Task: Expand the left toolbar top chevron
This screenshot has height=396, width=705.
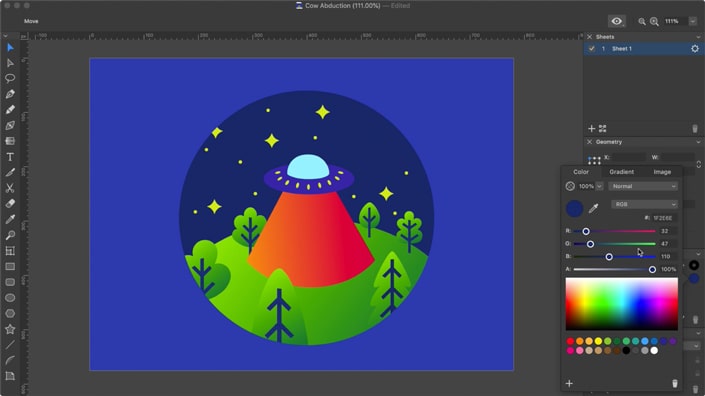Action: pyautogui.click(x=5, y=36)
